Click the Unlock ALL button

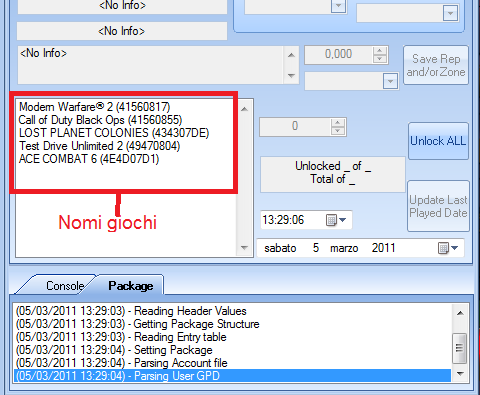438,141
